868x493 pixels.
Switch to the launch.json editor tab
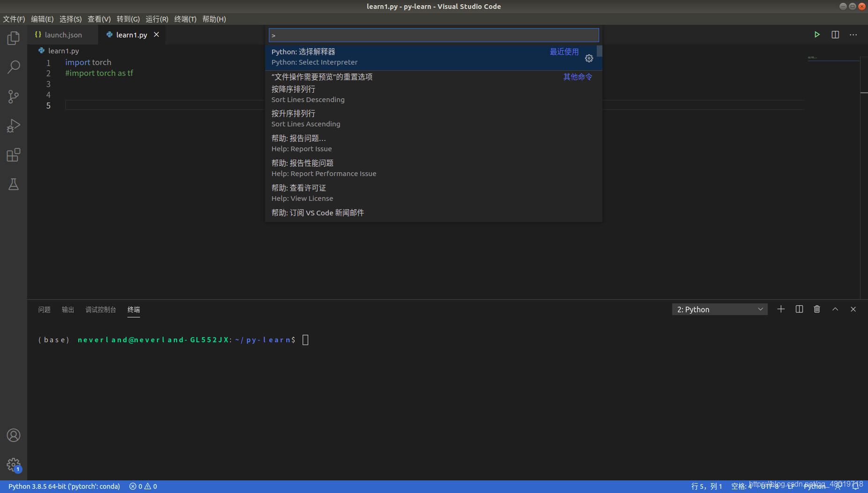coord(63,35)
